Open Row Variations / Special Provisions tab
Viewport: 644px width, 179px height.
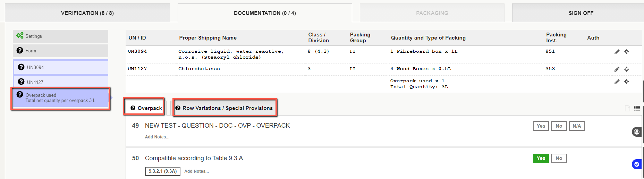pyautogui.click(x=224, y=108)
